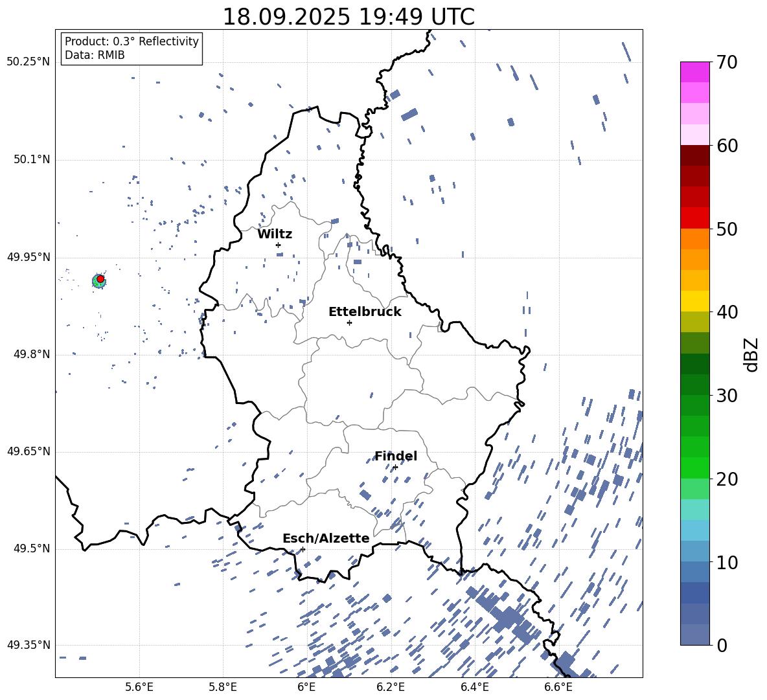The width and height of the screenshot is (767, 700).
Task: Click the Ettelbruck cross marker
Action: tap(349, 322)
